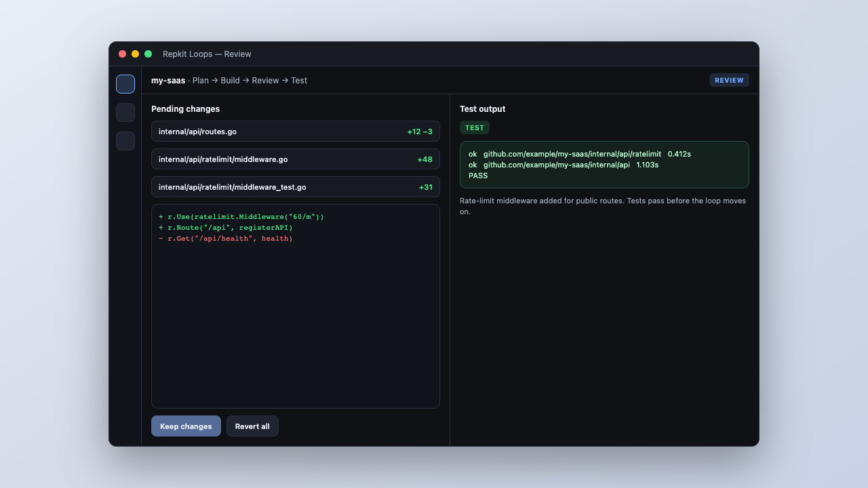
Task: Click the +31 change count
Action: point(425,187)
